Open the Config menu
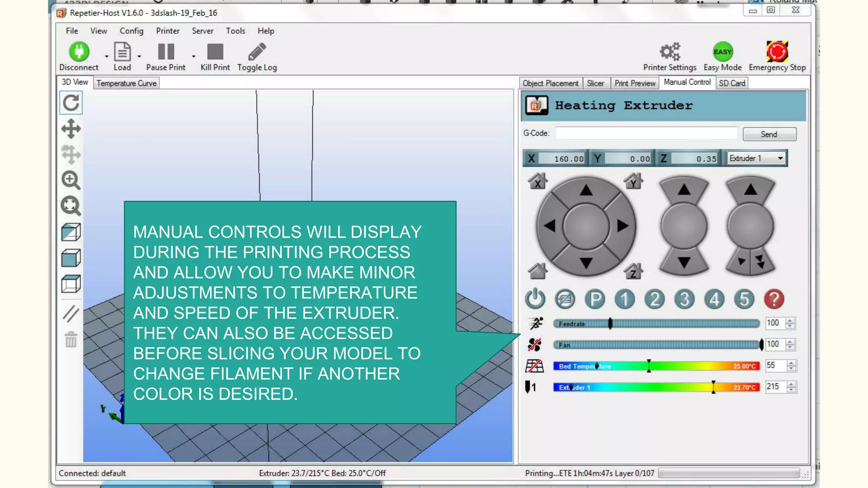 tap(131, 31)
